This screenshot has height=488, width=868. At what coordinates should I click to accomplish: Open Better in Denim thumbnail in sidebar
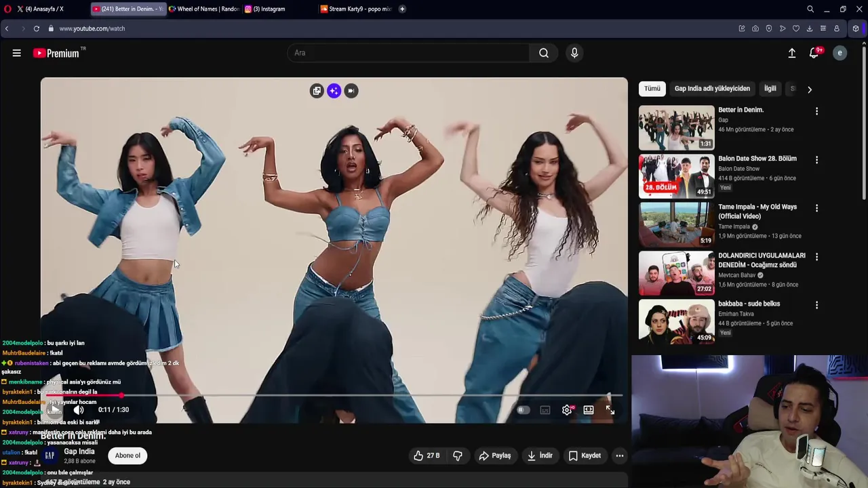tap(676, 127)
